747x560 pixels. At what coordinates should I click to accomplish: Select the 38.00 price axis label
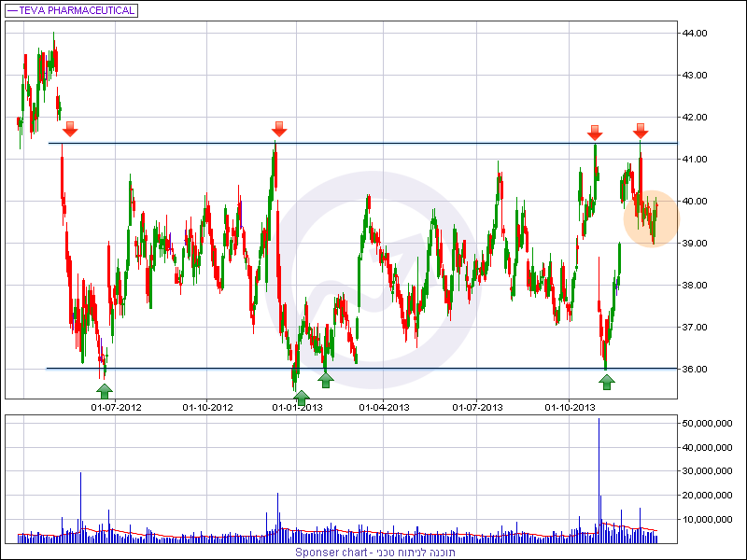point(695,286)
